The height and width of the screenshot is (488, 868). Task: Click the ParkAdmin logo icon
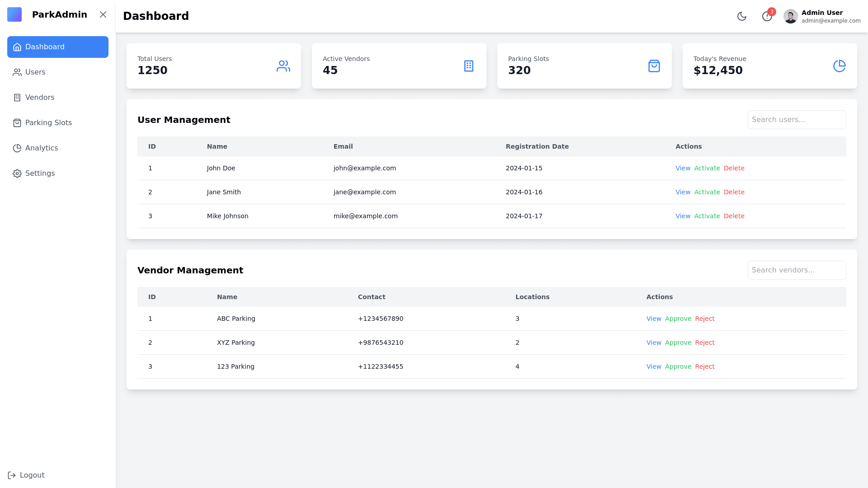[14, 14]
